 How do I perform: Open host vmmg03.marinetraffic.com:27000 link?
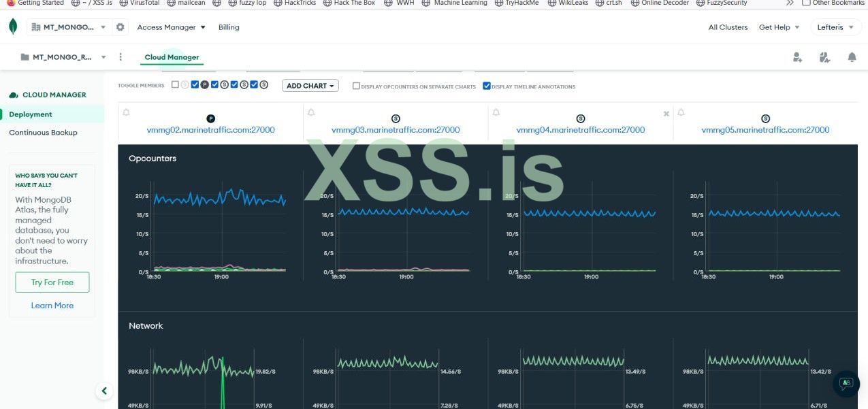pyautogui.click(x=396, y=130)
